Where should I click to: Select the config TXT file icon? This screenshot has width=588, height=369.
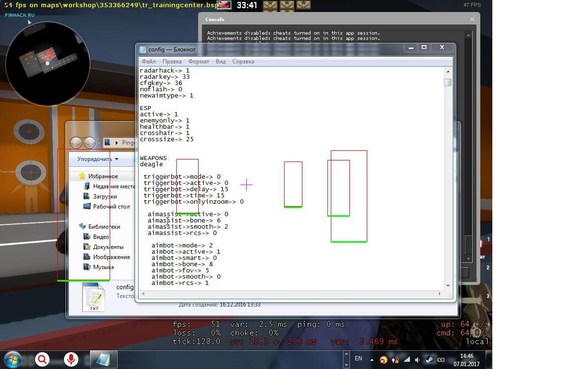pos(93,297)
